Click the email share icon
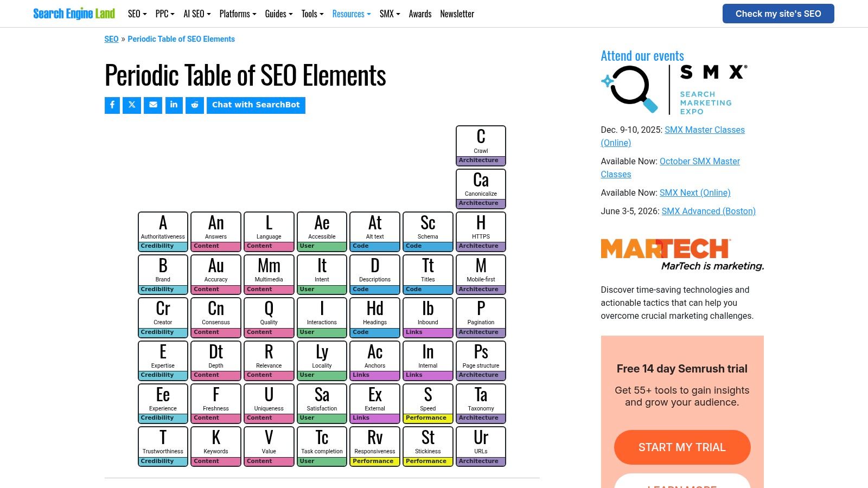868x488 pixels. (153, 105)
